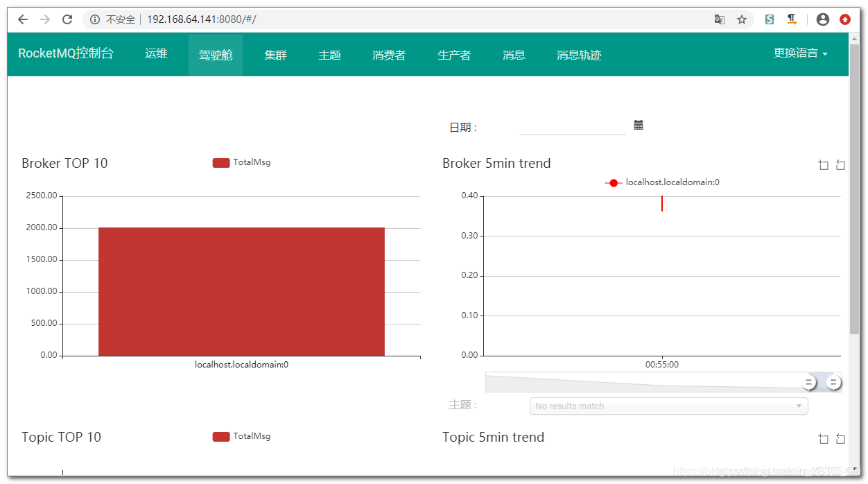Image resolution: width=868 pixels, height=484 pixels.
Task: Click the page vertical scrollbar thumb
Action: [854, 191]
